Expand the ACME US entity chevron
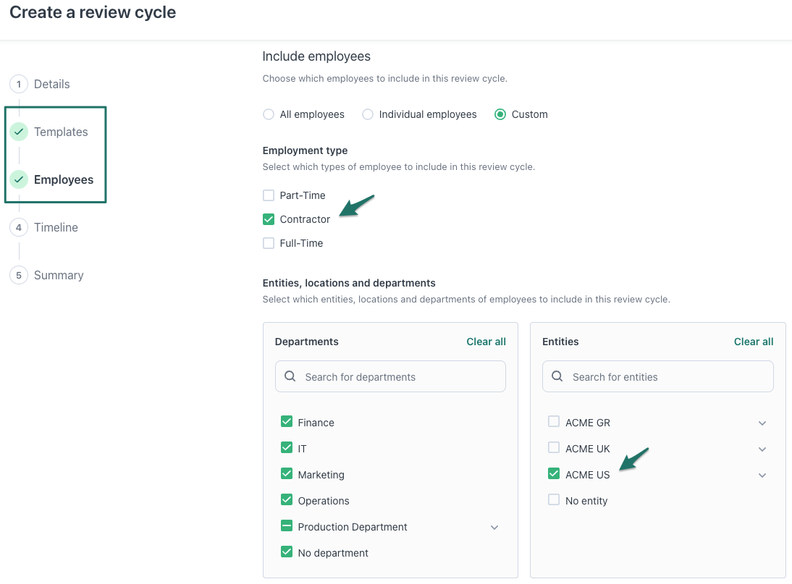Viewport: 792px width, 584px height. coord(762,476)
